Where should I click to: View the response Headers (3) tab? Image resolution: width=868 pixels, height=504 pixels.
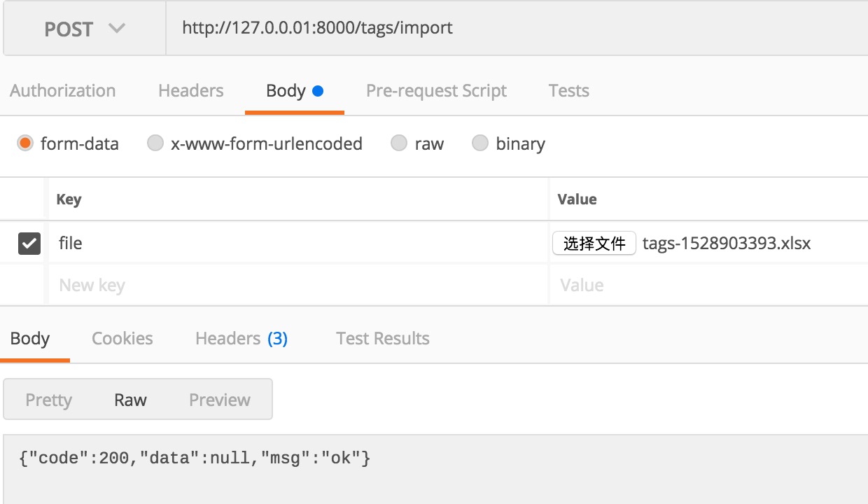click(x=241, y=339)
